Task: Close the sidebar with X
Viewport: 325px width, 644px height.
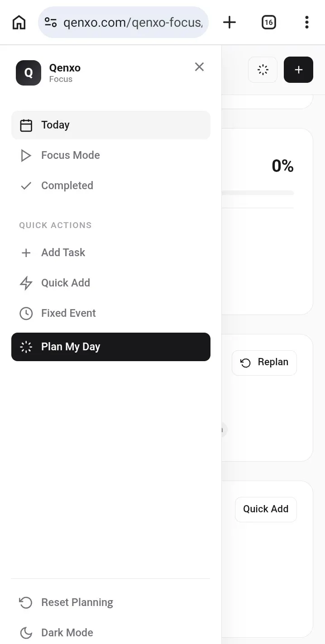Action: click(x=199, y=67)
